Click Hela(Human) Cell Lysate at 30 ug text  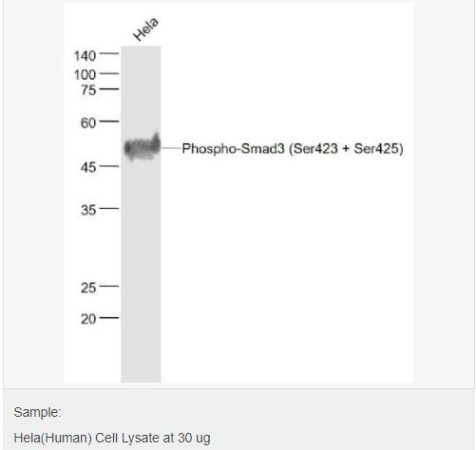tap(112, 439)
